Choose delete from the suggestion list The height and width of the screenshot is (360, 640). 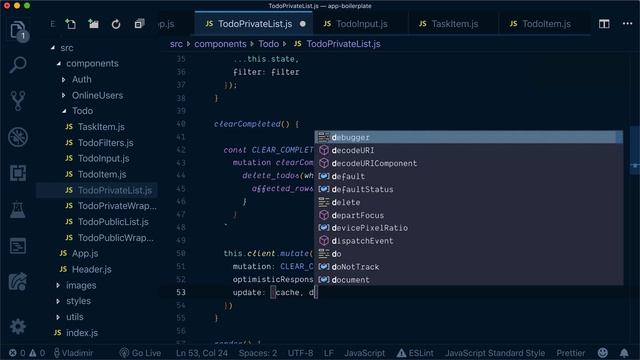coord(469,202)
